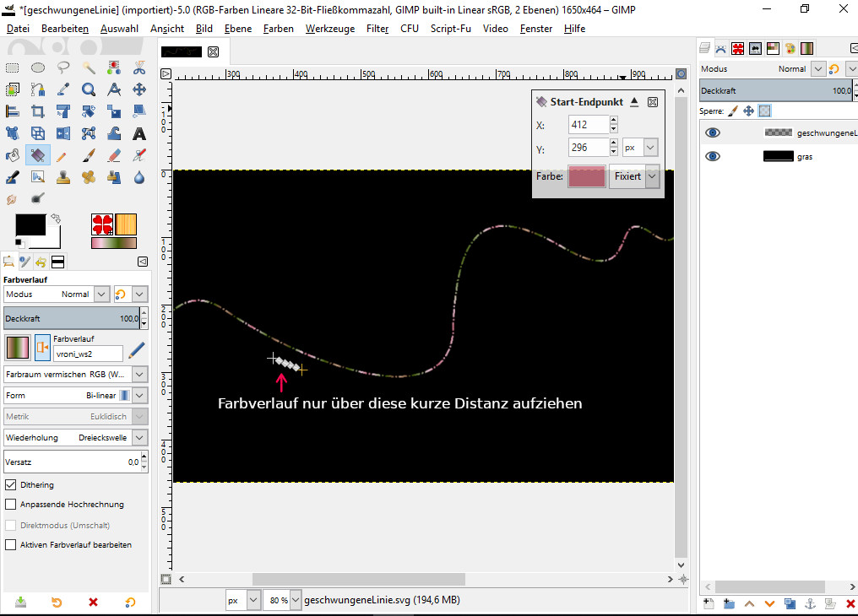The width and height of the screenshot is (858, 616).
Task: Select the Ellipse selection tool
Action: pyautogui.click(x=37, y=68)
